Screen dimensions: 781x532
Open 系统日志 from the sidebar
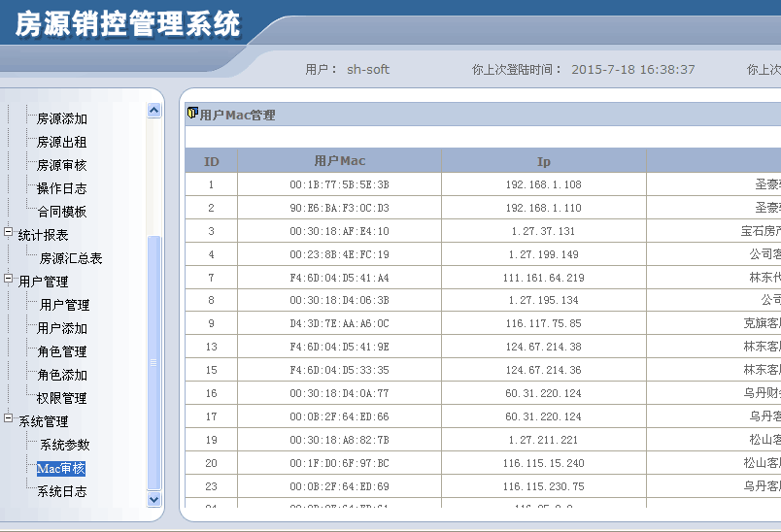(62, 491)
